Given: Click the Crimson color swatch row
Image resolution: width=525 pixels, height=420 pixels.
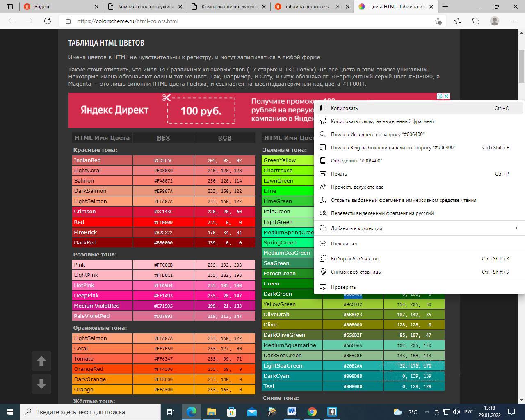Looking at the screenshot, I should point(102,212).
